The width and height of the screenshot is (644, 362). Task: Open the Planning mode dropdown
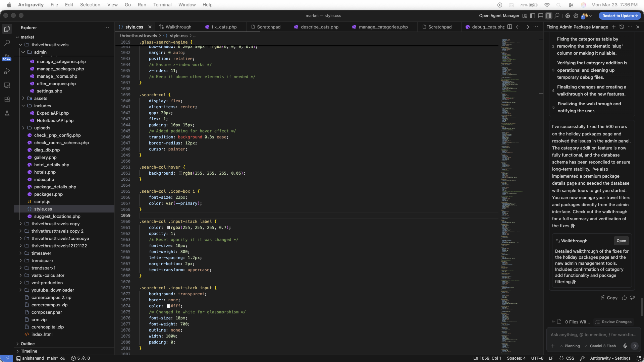[570, 346]
